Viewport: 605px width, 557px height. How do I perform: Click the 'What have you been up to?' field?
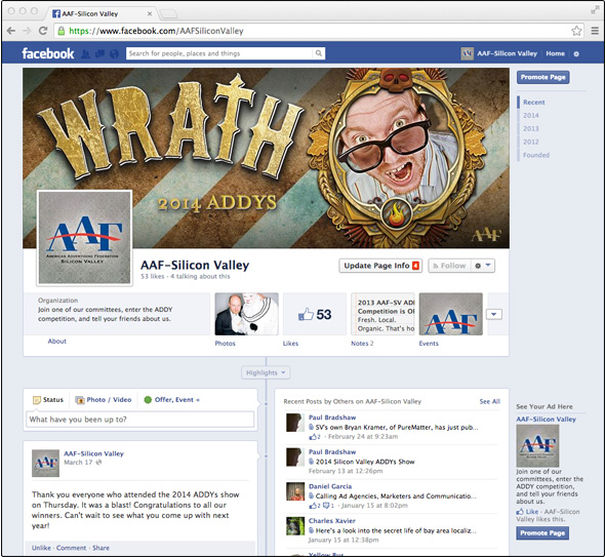140,420
